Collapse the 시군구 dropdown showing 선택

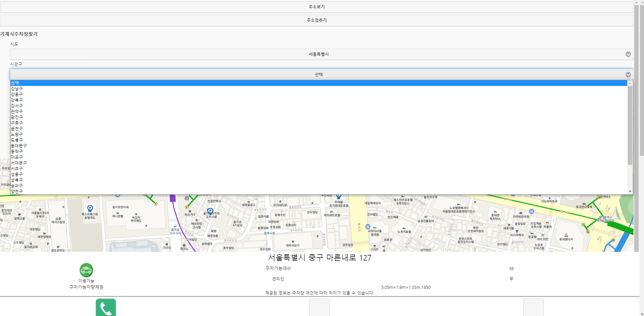tap(321, 75)
